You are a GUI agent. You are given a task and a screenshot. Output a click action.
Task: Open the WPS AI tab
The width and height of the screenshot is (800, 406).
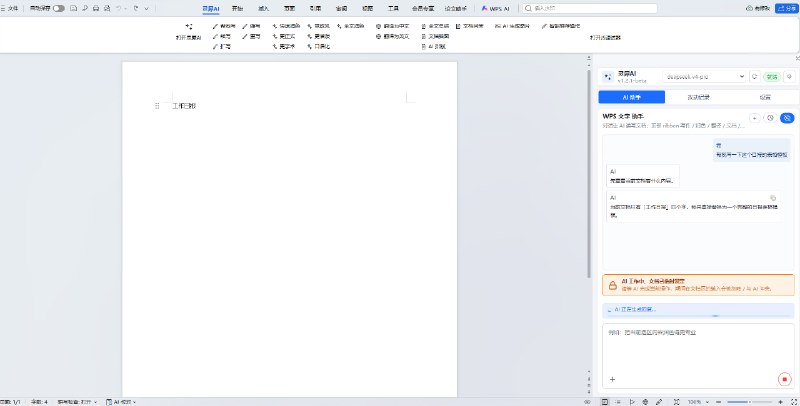pyautogui.click(x=495, y=9)
